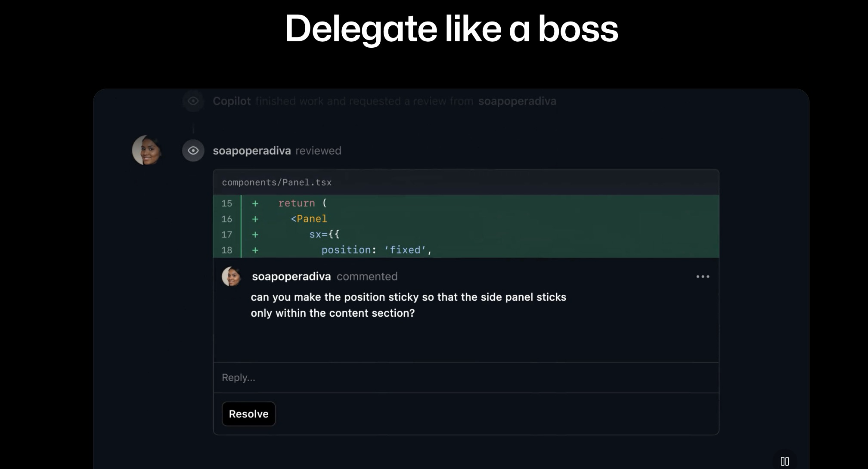Click into the Reply input field

466,378
